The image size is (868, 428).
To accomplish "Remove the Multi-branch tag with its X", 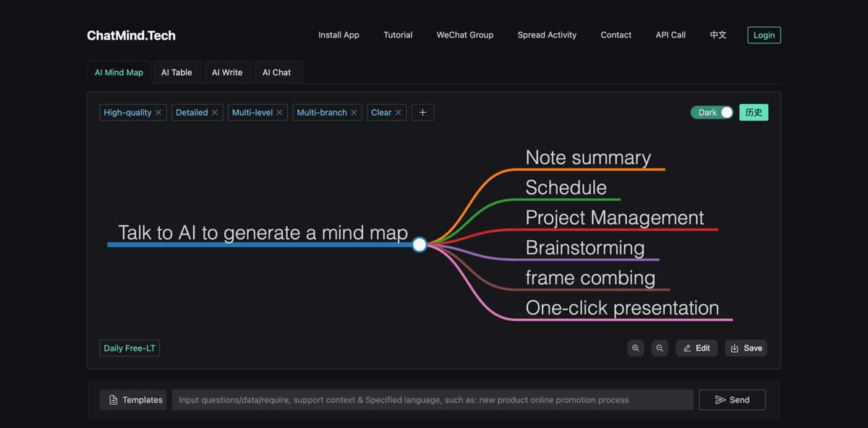I will point(354,113).
